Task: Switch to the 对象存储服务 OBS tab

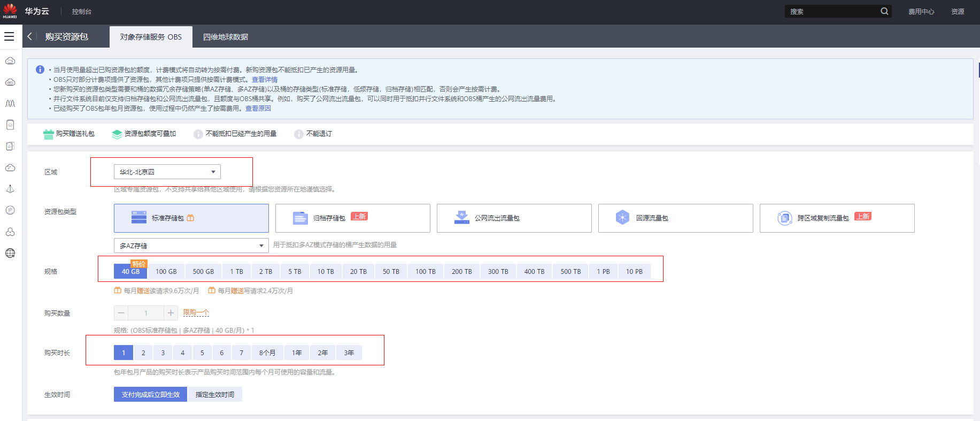Action: click(x=151, y=37)
